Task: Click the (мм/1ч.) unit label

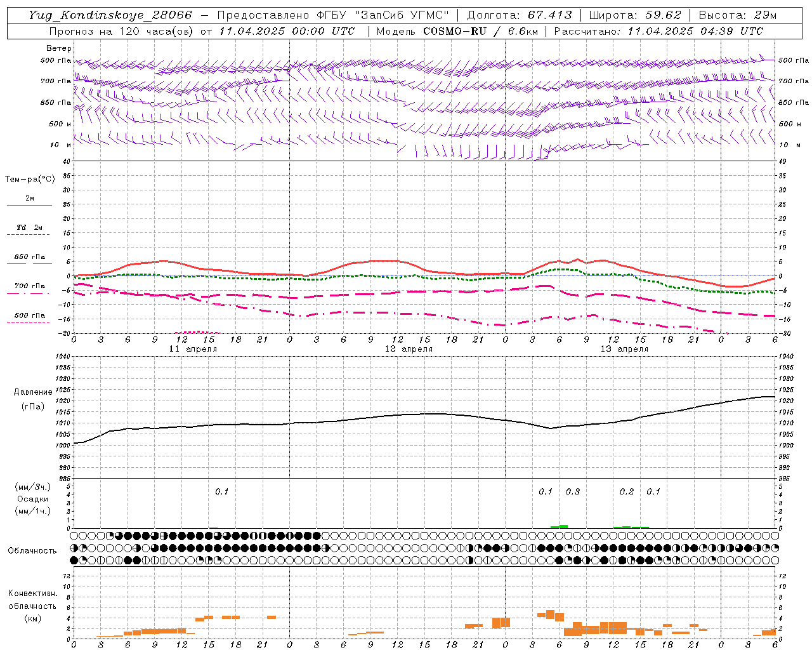Action: [33, 511]
